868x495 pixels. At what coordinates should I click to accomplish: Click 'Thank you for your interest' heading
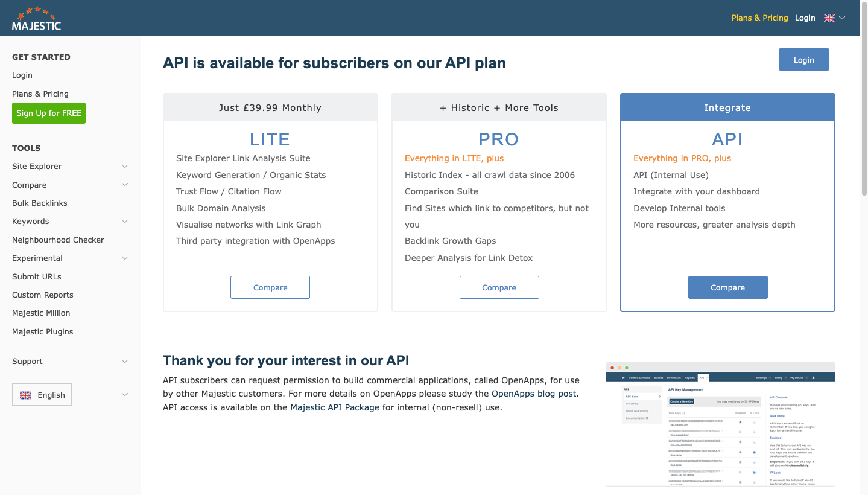[x=286, y=361]
